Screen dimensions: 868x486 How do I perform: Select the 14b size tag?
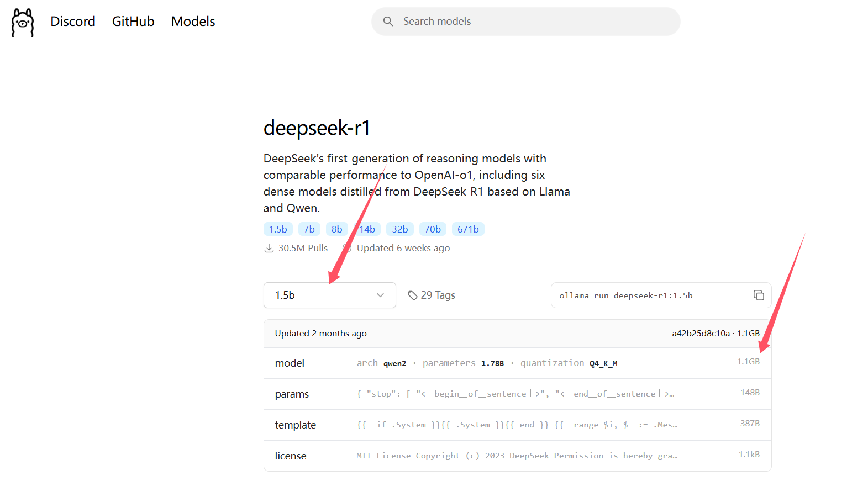click(x=367, y=229)
